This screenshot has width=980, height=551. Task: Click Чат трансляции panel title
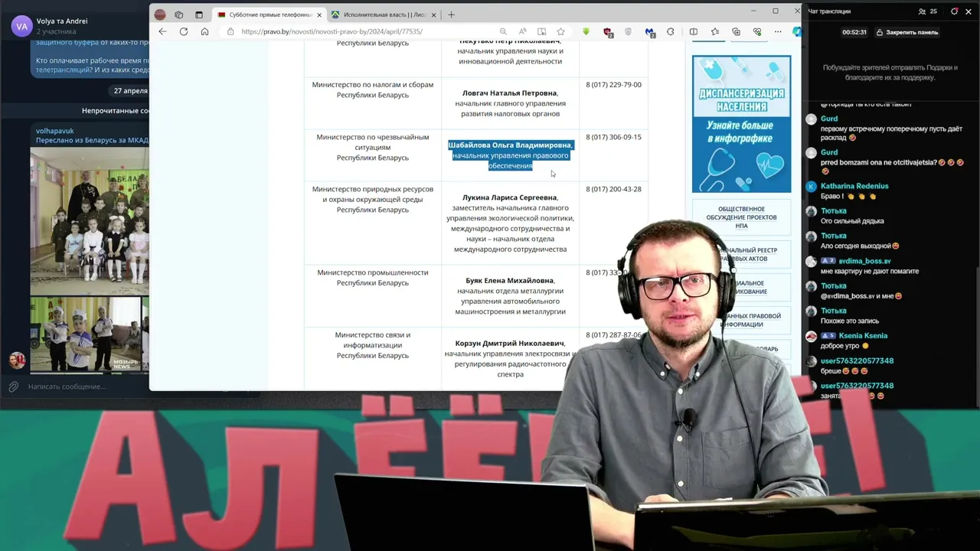point(829,11)
